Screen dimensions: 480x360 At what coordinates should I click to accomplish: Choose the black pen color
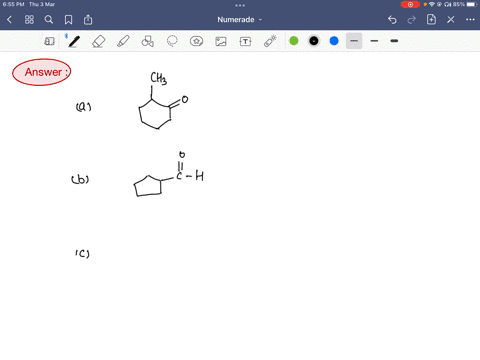tap(314, 41)
